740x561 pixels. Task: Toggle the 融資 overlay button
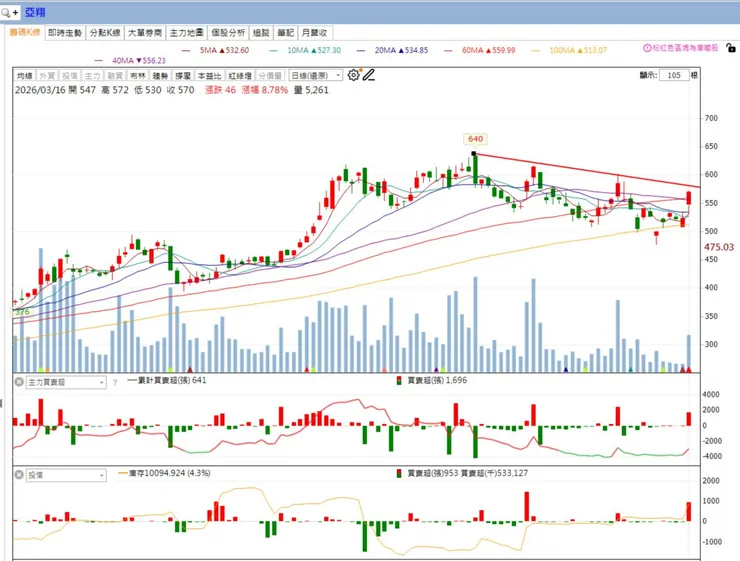(x=115, y=75)
